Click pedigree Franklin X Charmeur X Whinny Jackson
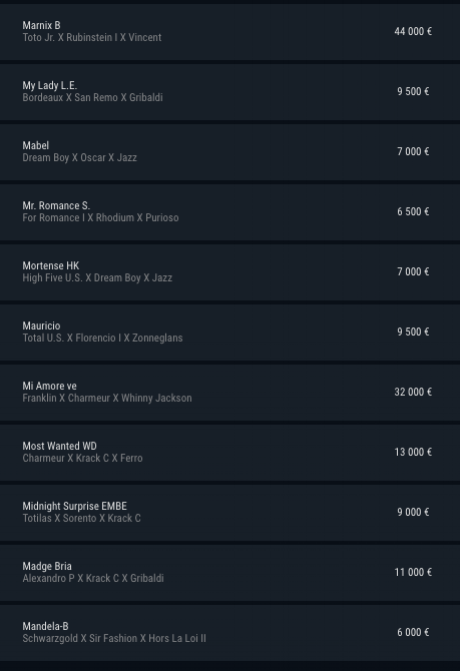 tap(107, 398)
